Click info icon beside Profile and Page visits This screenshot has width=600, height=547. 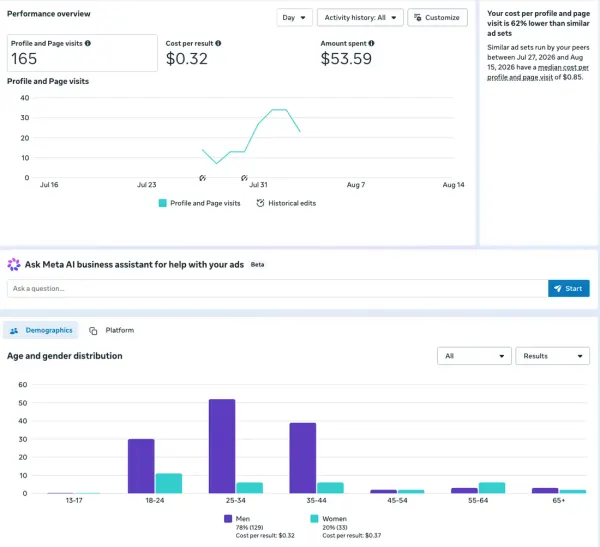point(88,43)
